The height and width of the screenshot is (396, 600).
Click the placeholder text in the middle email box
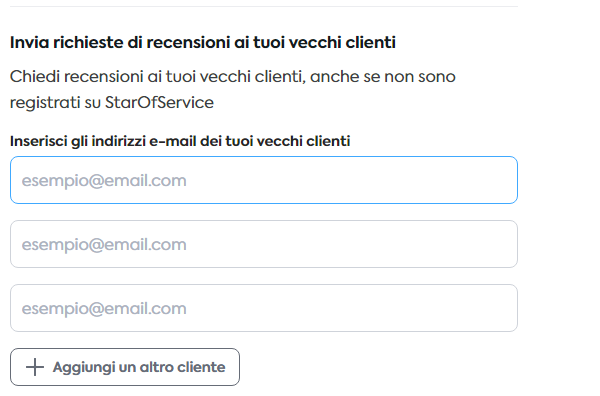coord(104,244)
